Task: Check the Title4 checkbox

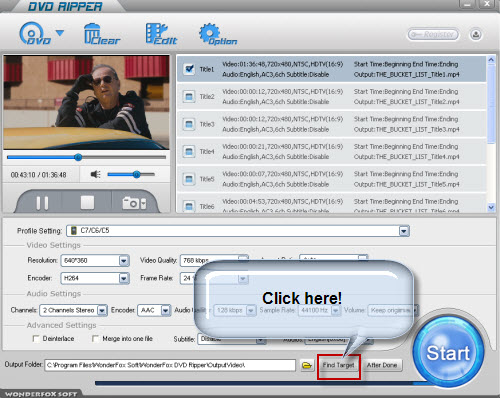Action: (x=189, y=152)
